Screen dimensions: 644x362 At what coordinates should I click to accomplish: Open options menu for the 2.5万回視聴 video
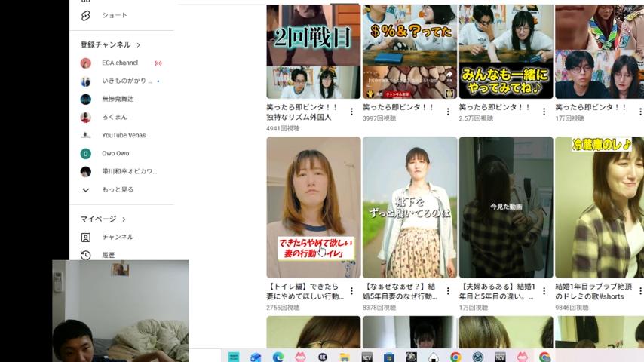tap(544, 112)
